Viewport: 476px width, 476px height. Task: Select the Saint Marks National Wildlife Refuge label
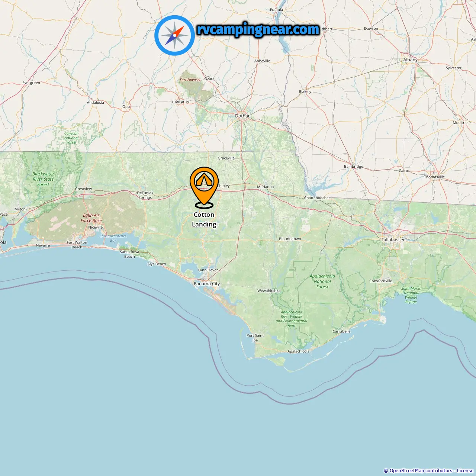(411, 295)
